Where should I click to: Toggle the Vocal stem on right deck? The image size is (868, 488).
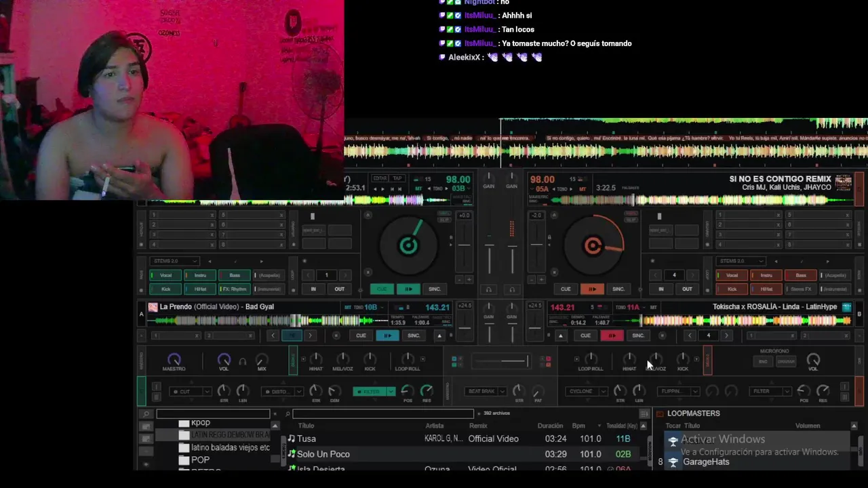point(732,275)
